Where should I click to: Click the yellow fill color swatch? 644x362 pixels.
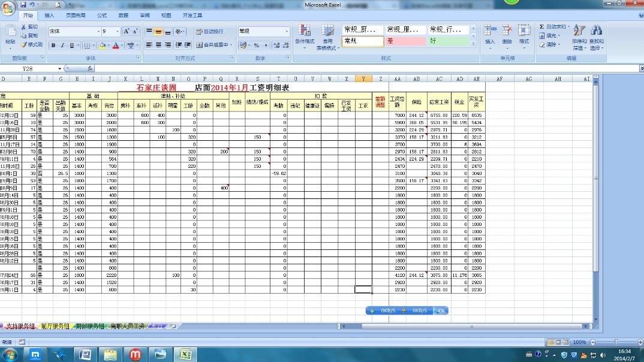coord(103,45)
